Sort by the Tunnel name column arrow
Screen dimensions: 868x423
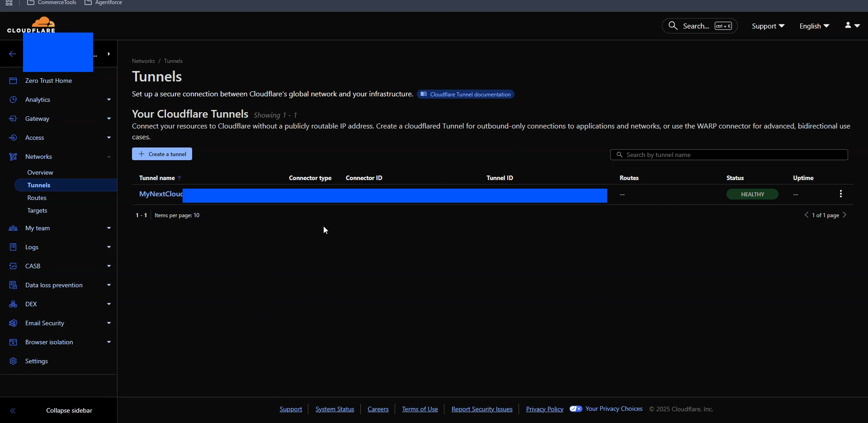(x=179, y=178)
